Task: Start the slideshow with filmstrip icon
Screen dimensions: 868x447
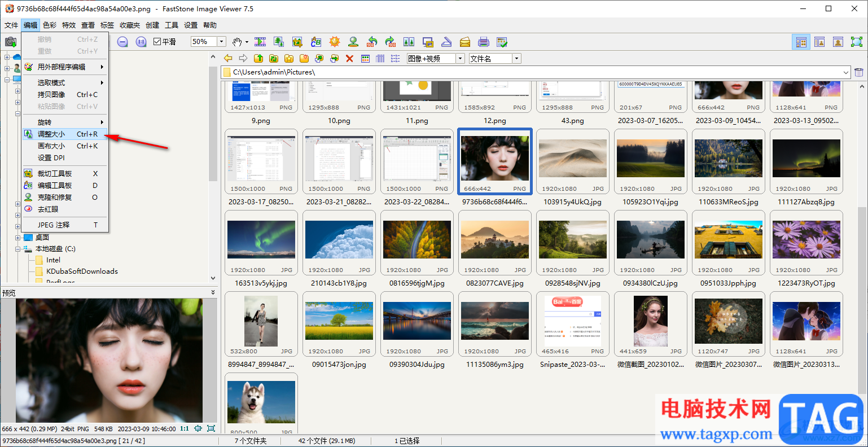Action: (260, 42)
